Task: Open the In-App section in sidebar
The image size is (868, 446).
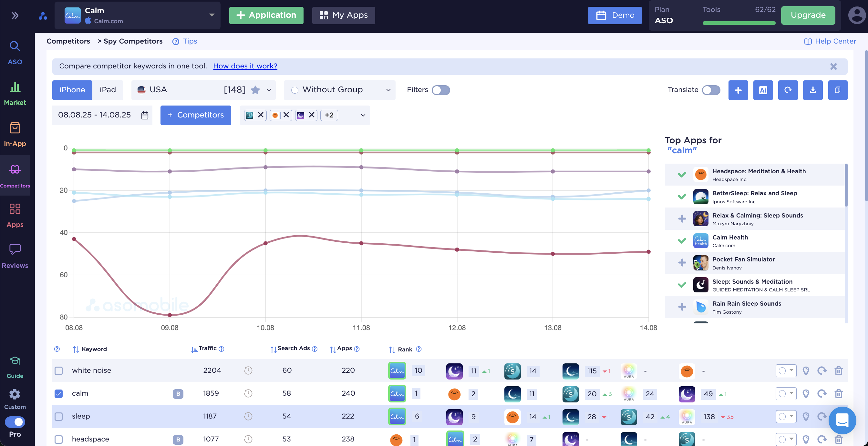Action: tap(15, 134)
